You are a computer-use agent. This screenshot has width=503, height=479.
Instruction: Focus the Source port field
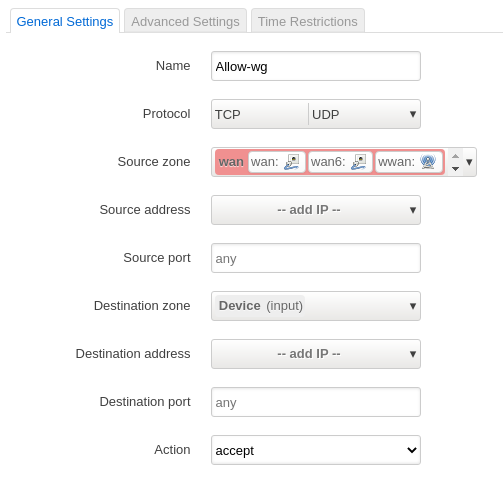(316, 258)
